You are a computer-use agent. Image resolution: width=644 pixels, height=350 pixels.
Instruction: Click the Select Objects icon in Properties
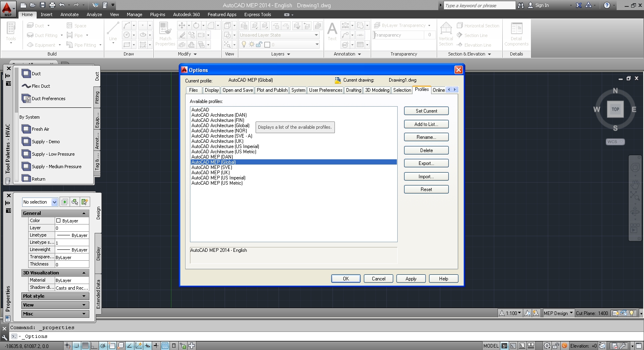[75, 202]
